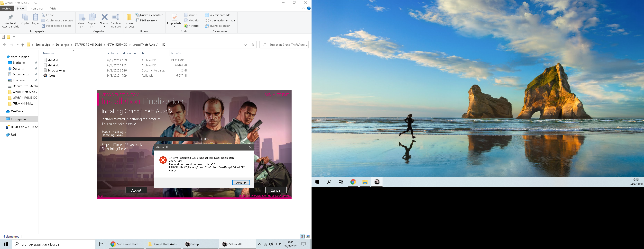Toggle the details view layout button
The height and width of the screenshot is (249, 644).
pos(303,236)
